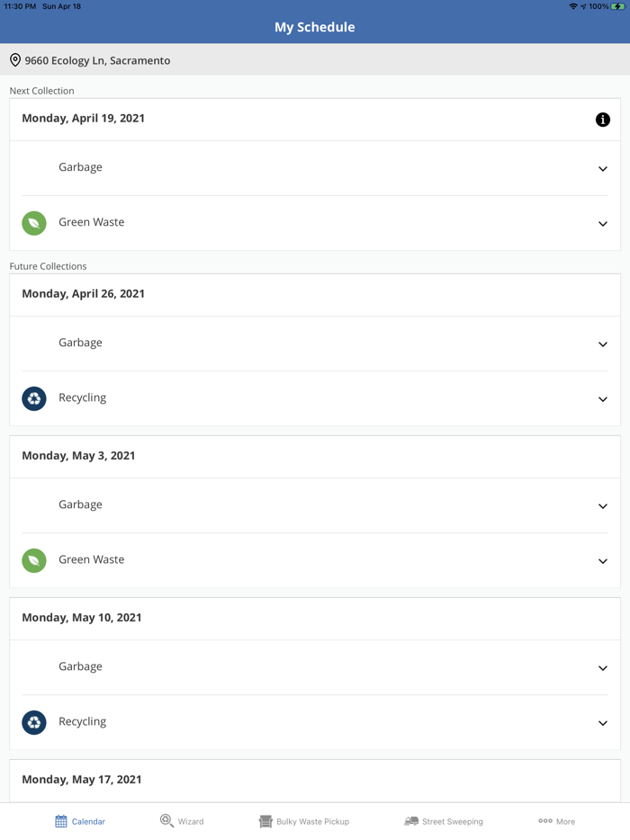Tap the battery indicator in the status bar
This screenshot has height=840, width=630.
[x=618, y=6]
